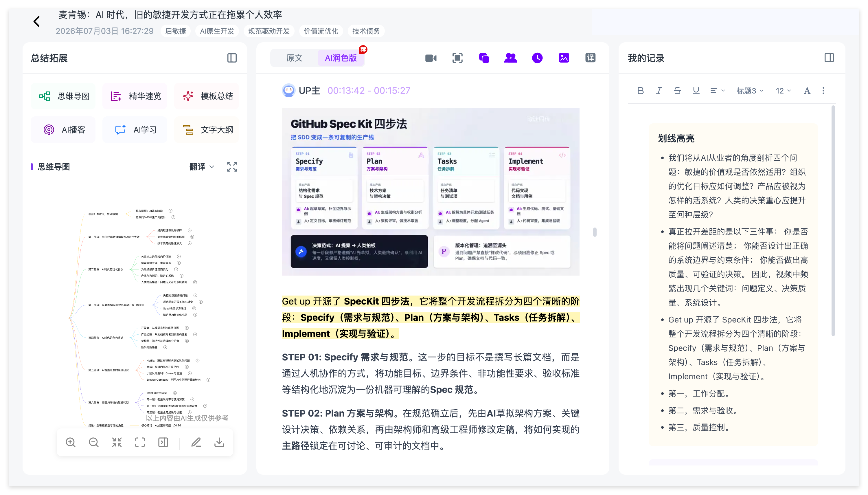Open the 精华速览 feature
The image size is (868, 495).
point(135,96)
